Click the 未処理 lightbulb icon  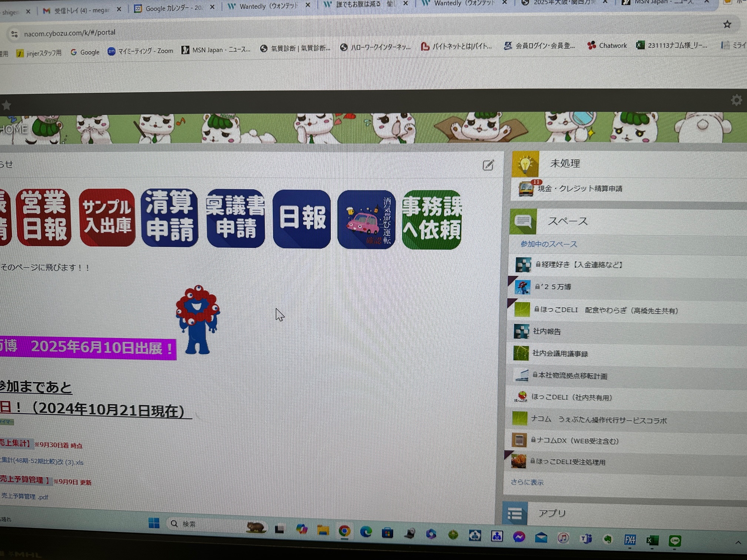pos(526,163)
